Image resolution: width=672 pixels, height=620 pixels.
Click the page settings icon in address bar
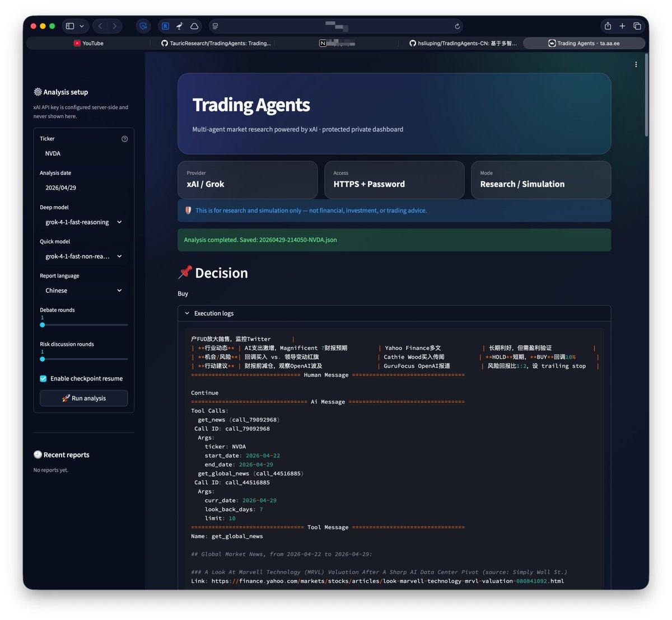click(x=215, y=26)
